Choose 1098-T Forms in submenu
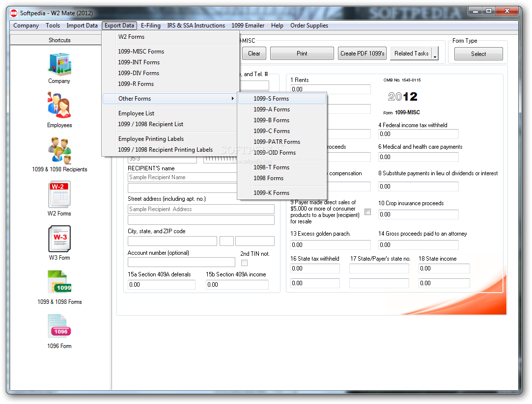Image resolution: width=532 pixels, height=404 pixels. pos(282,167)
